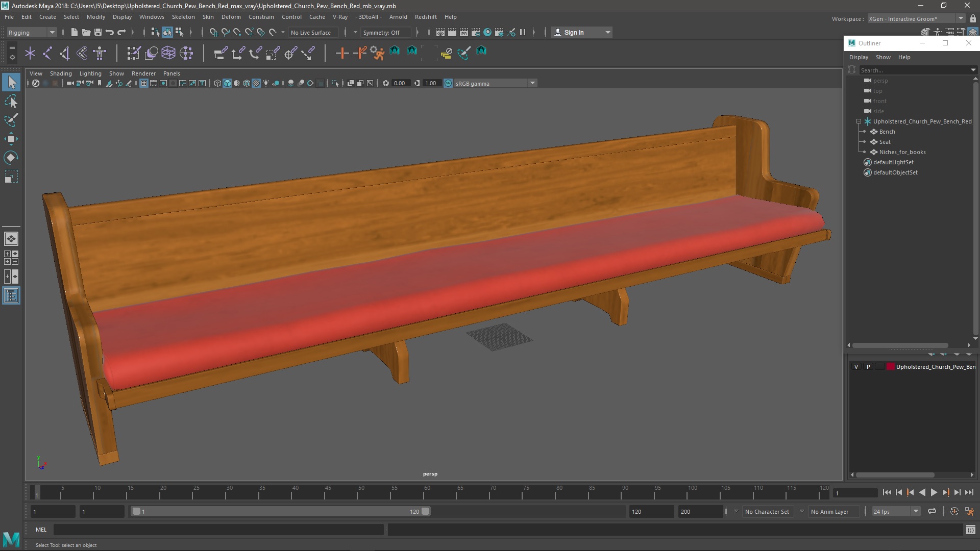Toggle layer playback P box
Screen dimensions: 980x551
point(868,367)
